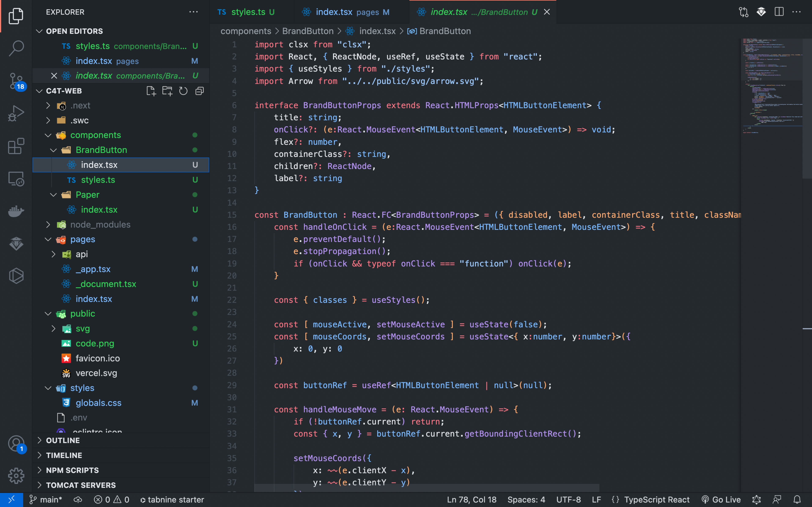Open the Docker view icon
This screenshot has width=812, height=507.
[16, 211]
